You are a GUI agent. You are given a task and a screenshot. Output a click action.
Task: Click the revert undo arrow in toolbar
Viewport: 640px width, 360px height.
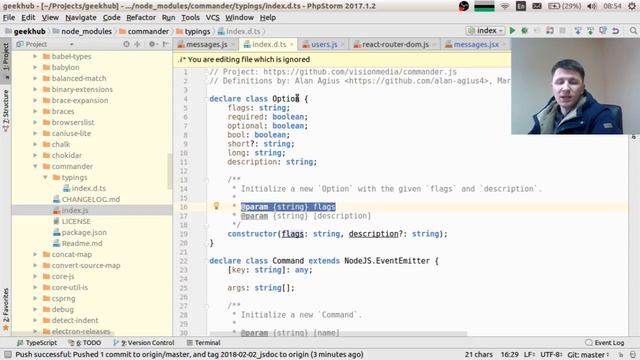pyautogui.click(x=616, y=31)
